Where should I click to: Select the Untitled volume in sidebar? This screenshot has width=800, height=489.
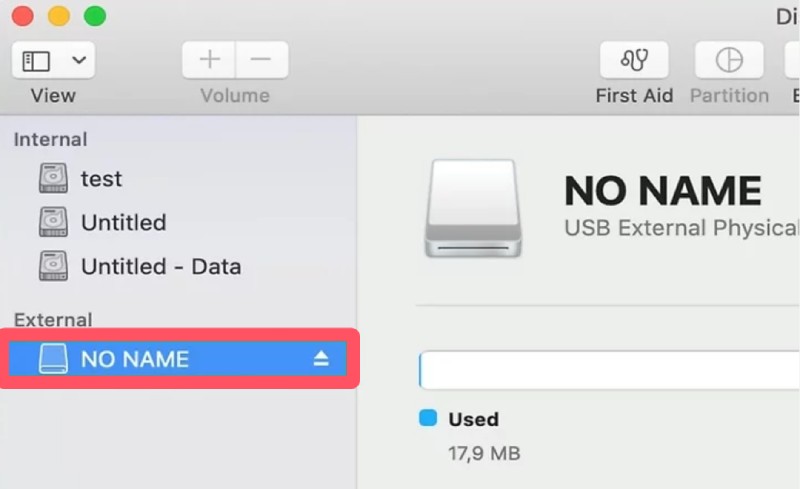tap(123, 222)
